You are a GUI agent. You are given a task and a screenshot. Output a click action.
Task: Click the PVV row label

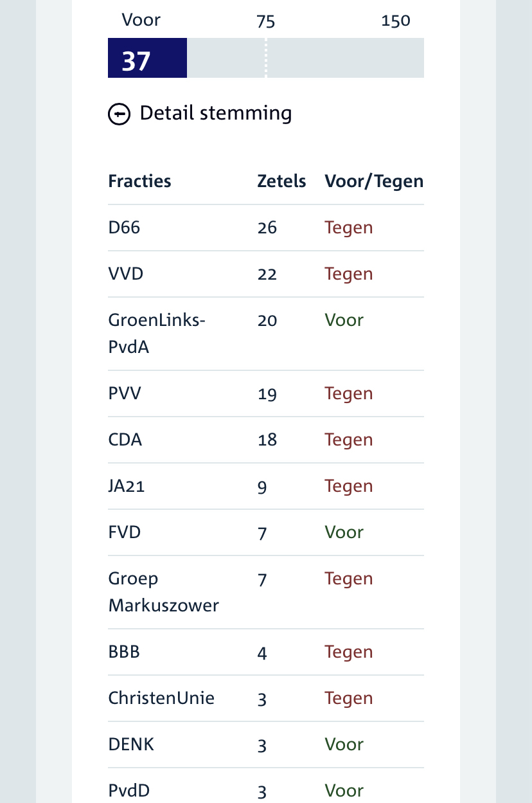pyautogui.click(x=125, y=393)
